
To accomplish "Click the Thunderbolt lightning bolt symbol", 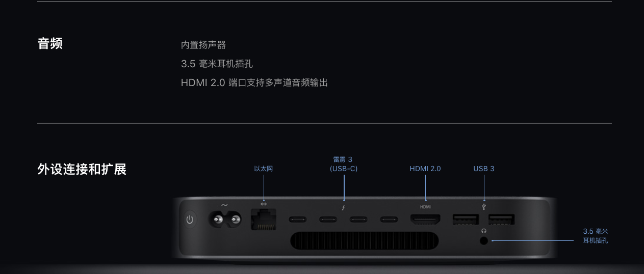I will pyautogui.click(x=344, y=207).
